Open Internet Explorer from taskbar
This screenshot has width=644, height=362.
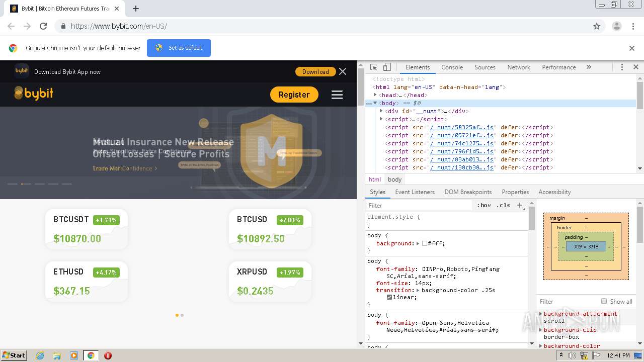pos(40,355)
